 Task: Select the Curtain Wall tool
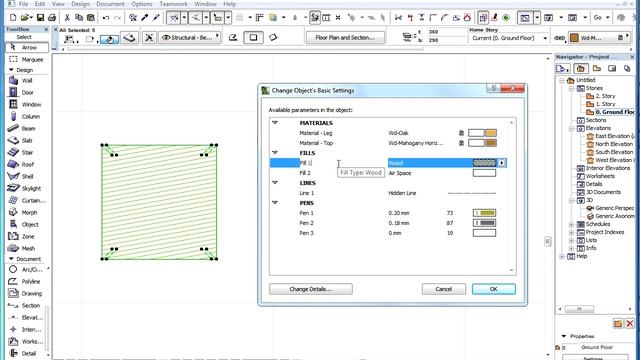click(27, 200)
